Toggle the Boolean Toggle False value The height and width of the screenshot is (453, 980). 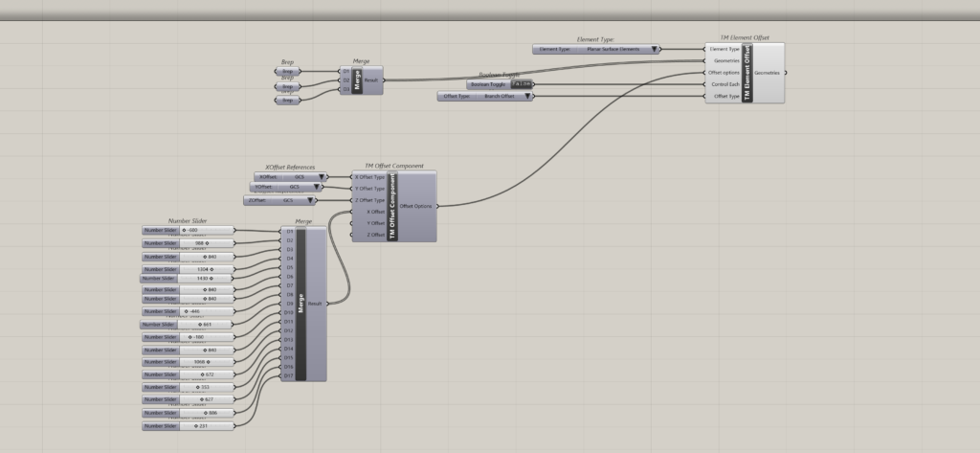point(523,84)
